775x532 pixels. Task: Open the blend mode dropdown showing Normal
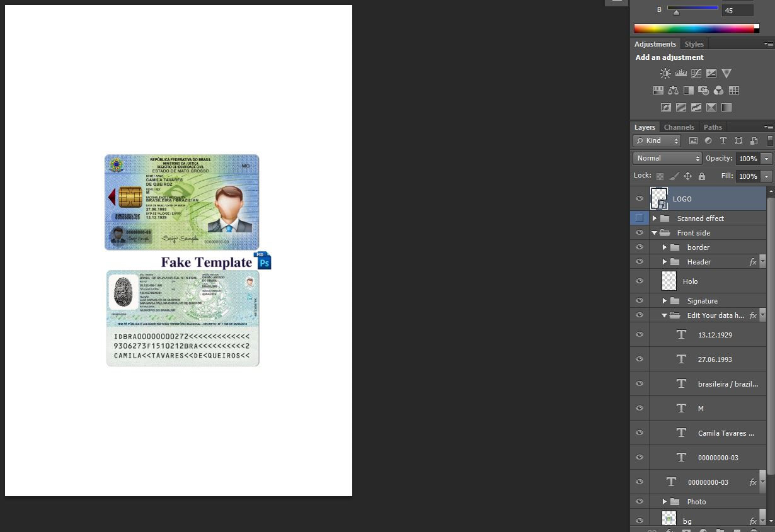(667, 158)
